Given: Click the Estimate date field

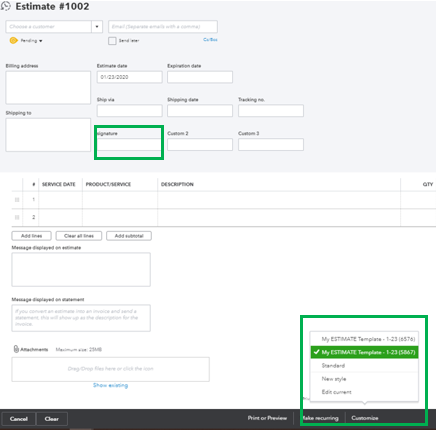Looking at the screenshot, I should pyautogui.click(x=130, y=77).
